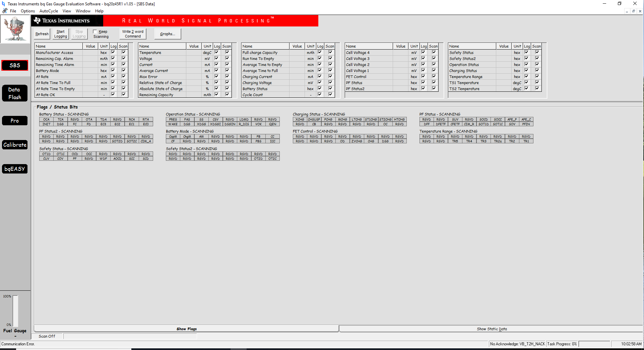Click the FET Control row name
644x350 pixels.
(x=356, y=77)
